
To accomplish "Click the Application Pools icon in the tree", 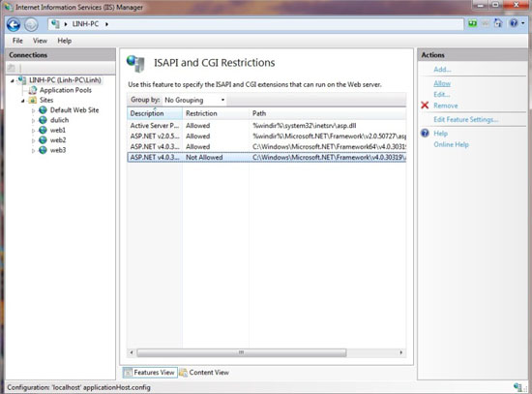I will click(x=33, y=90).
